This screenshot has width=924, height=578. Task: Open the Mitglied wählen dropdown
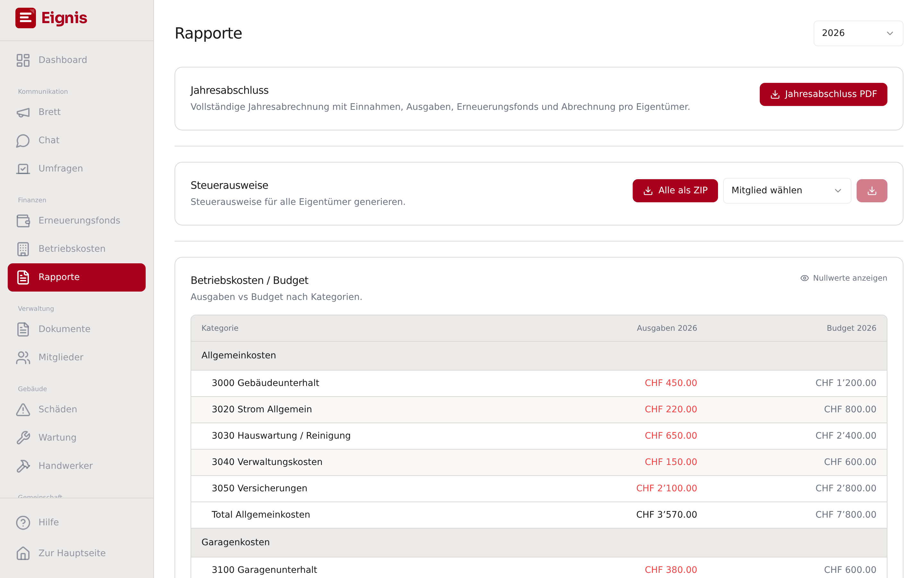787,190
